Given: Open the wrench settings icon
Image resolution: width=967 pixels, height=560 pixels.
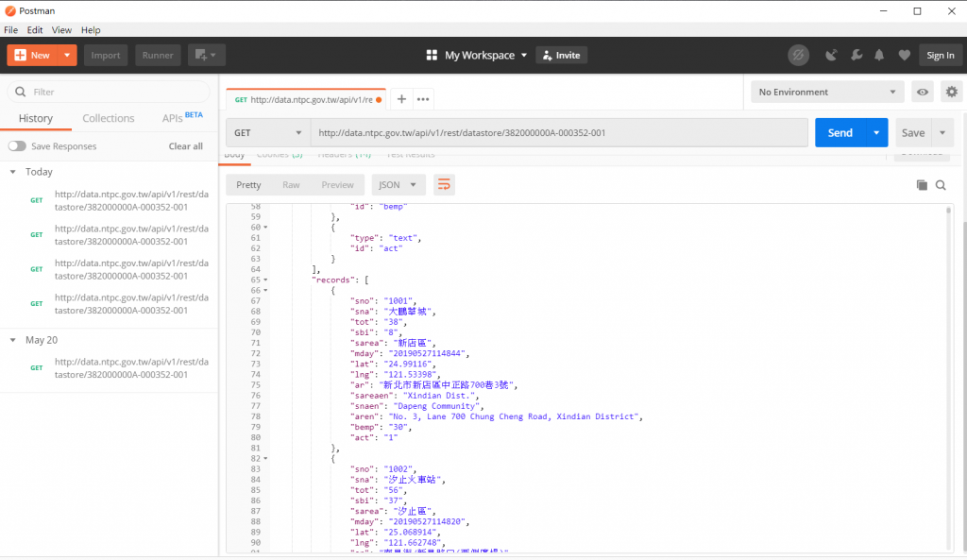Looking at the screenshot, I should point(856,55).
